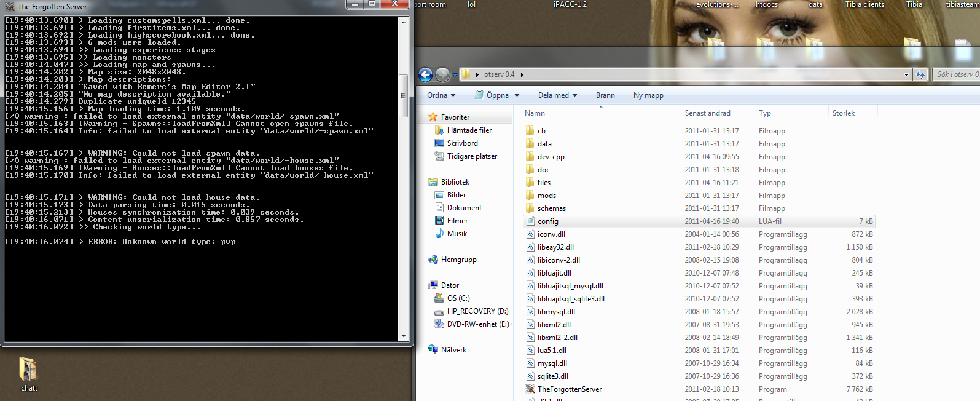Screen dimensions: 980x401
Task: Open the Ordna dropdown menu
Action: coord(441,95)
